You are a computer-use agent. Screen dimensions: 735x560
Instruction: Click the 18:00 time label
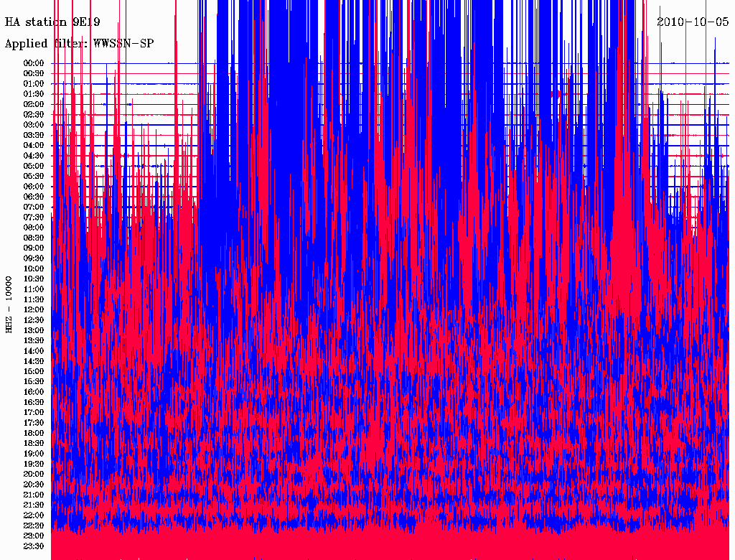[34, 434]
